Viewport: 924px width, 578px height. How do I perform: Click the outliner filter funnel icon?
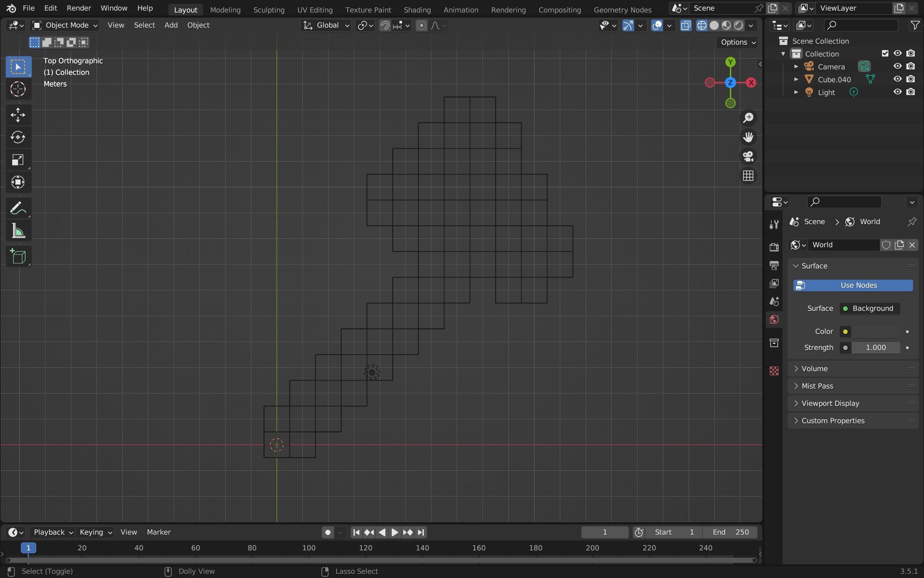tap(915, 25)
